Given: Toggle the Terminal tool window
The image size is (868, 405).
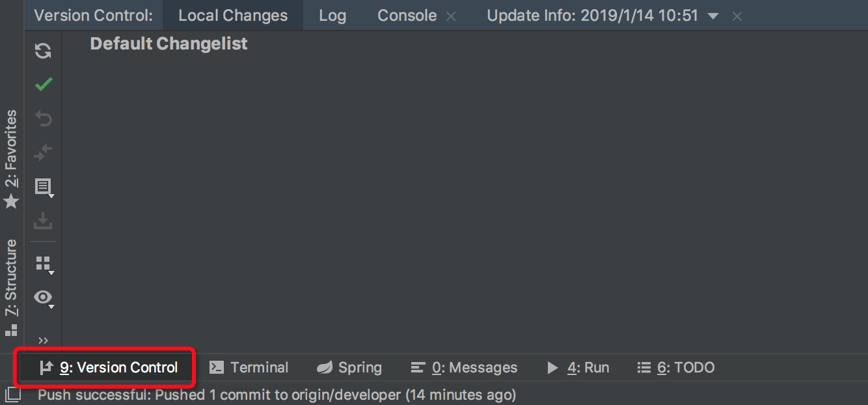Looking at the screenshot, I should coord(249,367).
